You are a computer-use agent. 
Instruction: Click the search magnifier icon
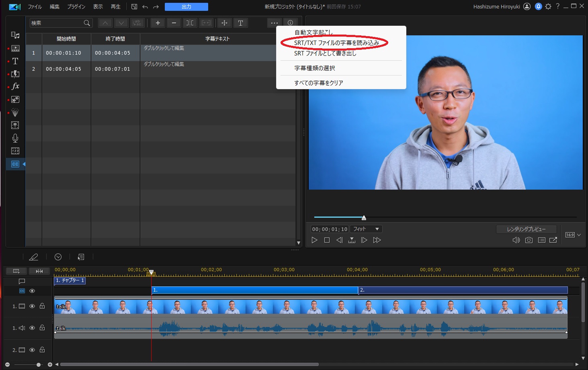(x=87, y=23)
